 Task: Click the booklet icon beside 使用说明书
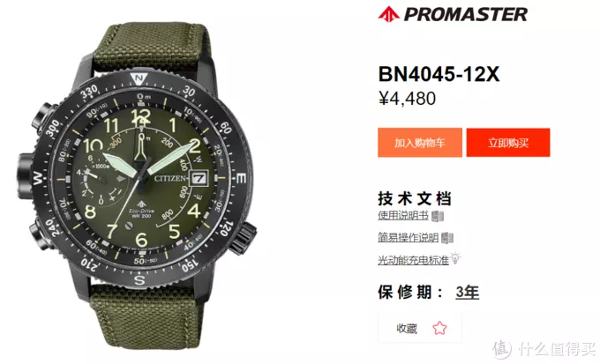click(438, 216)
